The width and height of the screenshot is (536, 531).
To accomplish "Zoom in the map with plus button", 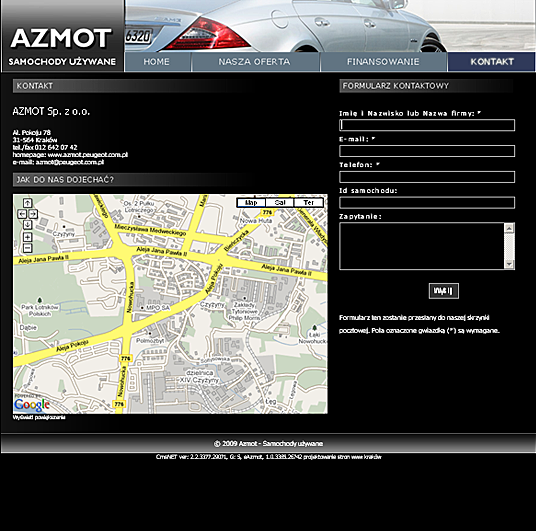I will point(27,237).
